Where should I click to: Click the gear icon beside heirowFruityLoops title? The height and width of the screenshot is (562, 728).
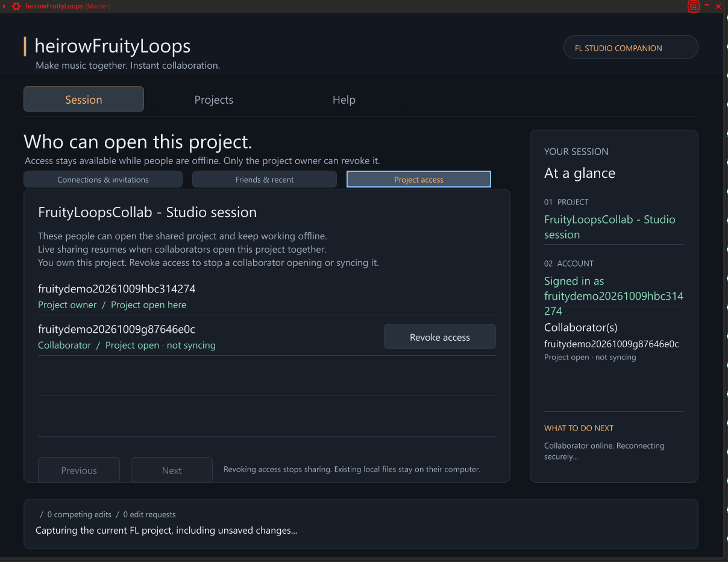point(17,6)
